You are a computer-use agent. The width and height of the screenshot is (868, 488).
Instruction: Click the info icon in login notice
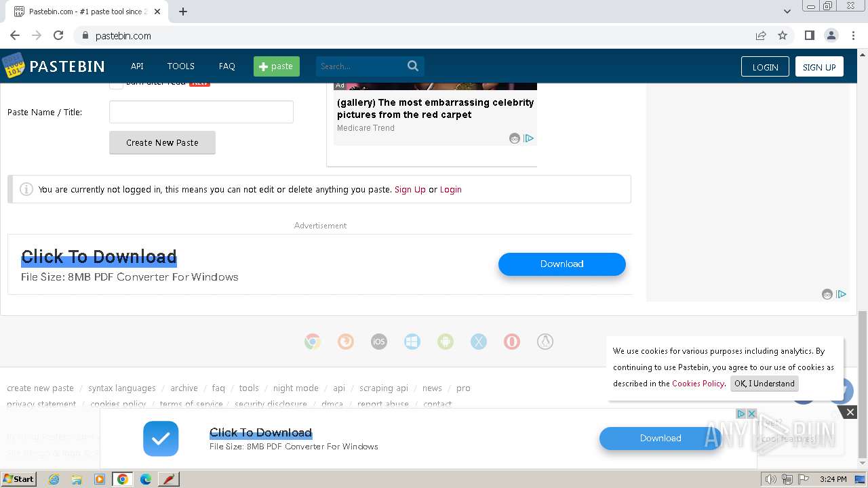26,189
